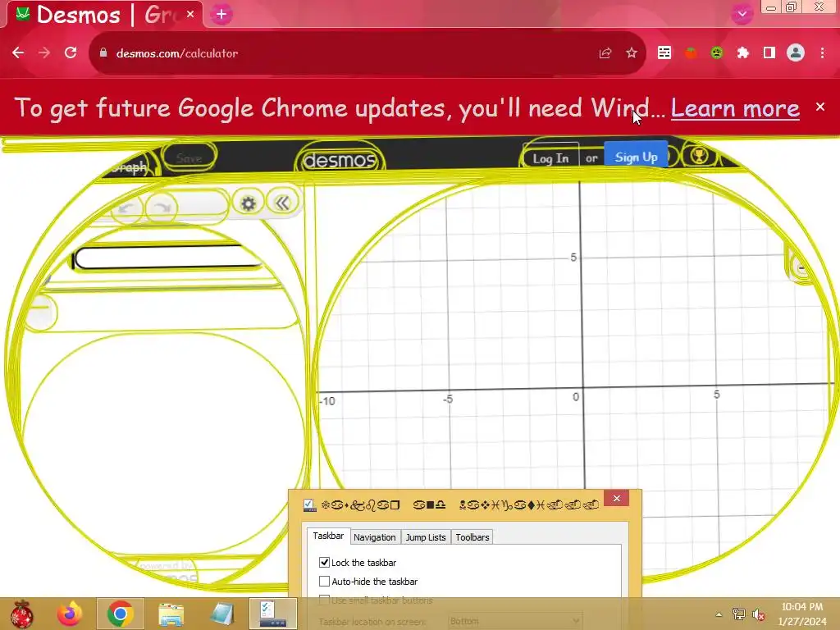Enable Auto-hide the taskbar
This screenshot has height=630, width=840.
324,582
